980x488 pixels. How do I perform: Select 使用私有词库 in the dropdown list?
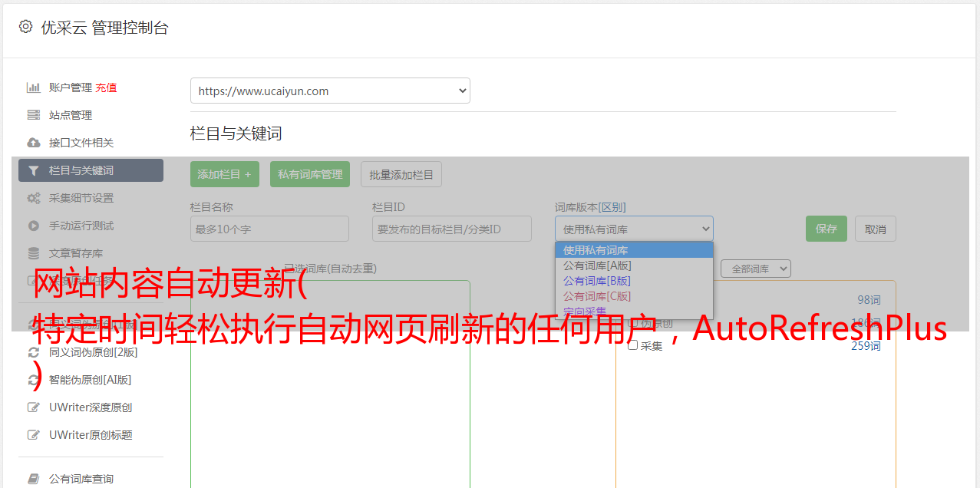tap(634, 250)
